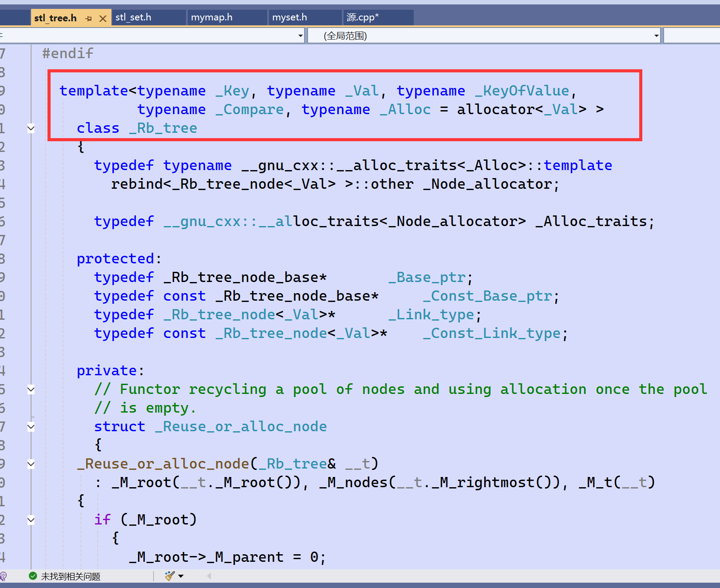The width and height of the screenshot is (720, 588).
Task: Switch to the stl_set.h tab
Action: click(x=149, y=17)
